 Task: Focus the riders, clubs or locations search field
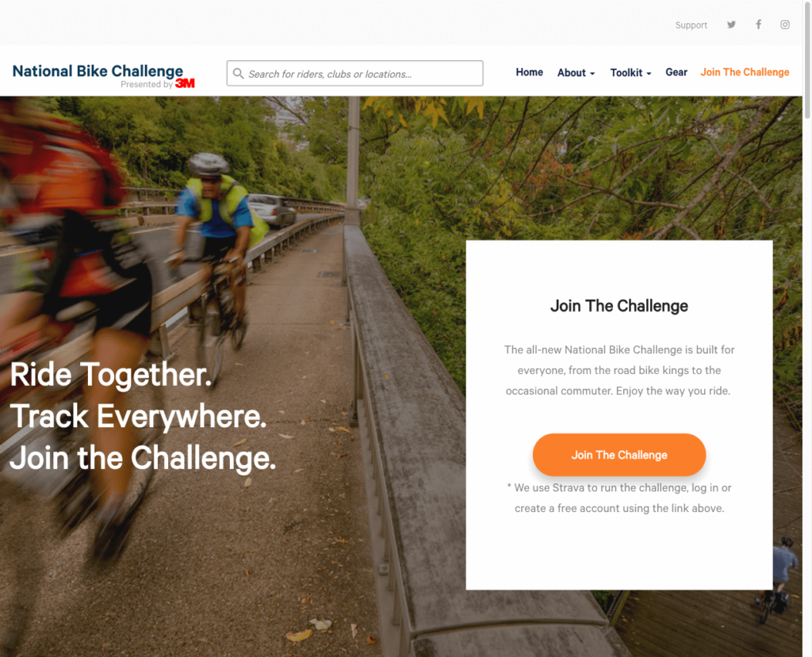[x=354, y=74]
